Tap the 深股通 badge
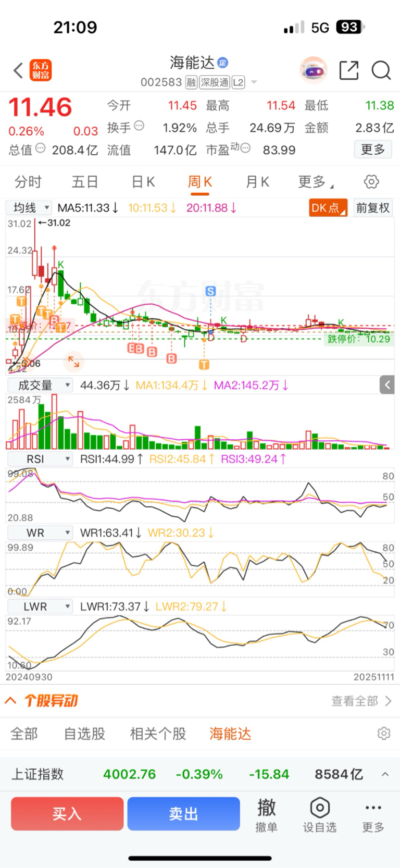This screenshot has height=868, width=400. 215,82
